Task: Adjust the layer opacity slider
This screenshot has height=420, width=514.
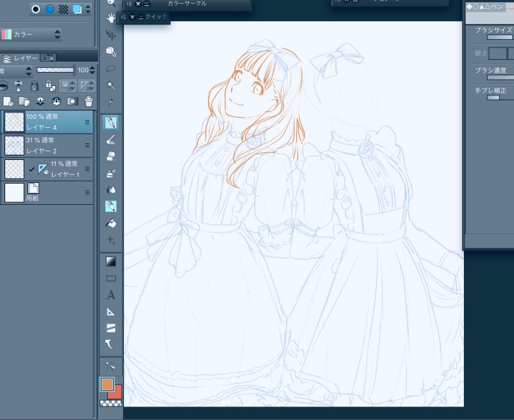Action: (55, 70)
